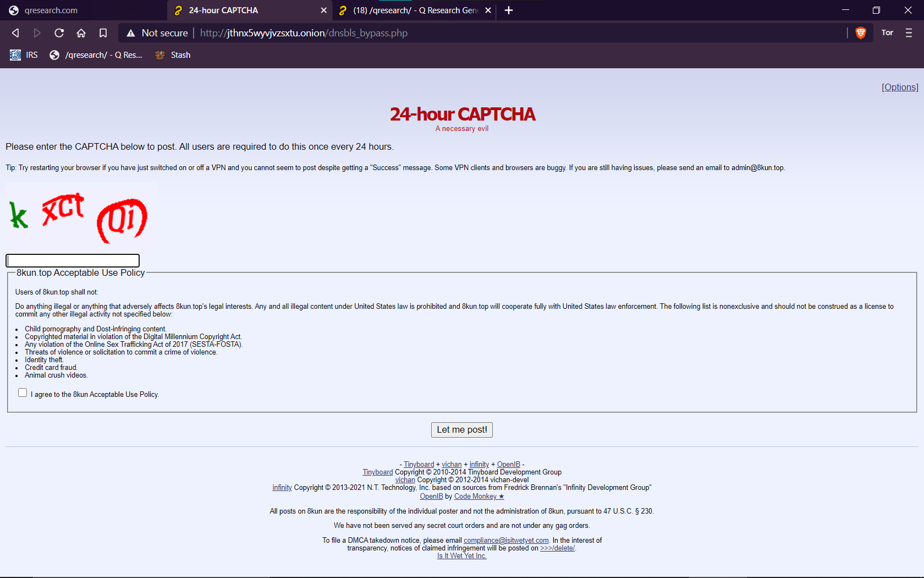Bookmark this page with the bookmark icon
The height and width of the screenshot is (578, 924).
pos(103,33)
